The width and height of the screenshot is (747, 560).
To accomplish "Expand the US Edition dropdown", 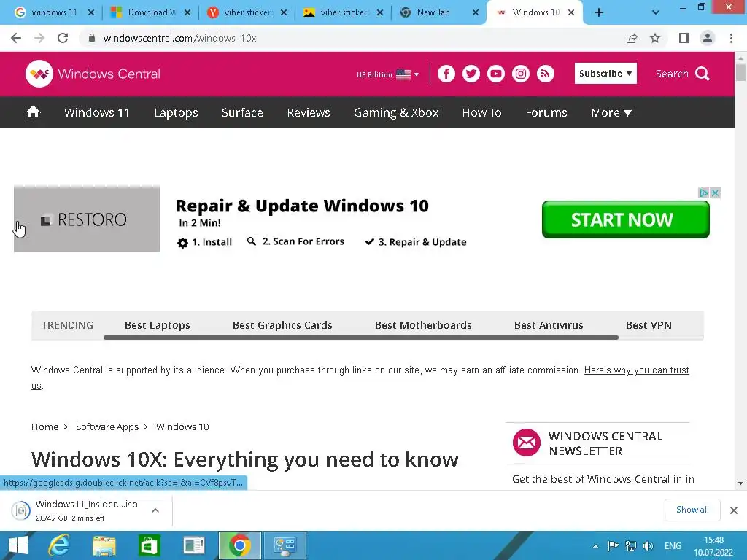I will click(388, 74).
